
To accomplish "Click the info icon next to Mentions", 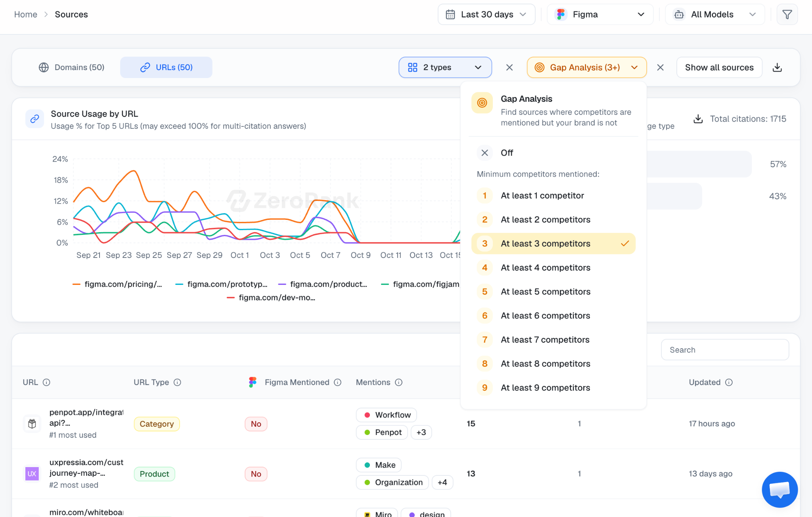I will [x=399, y=382].
